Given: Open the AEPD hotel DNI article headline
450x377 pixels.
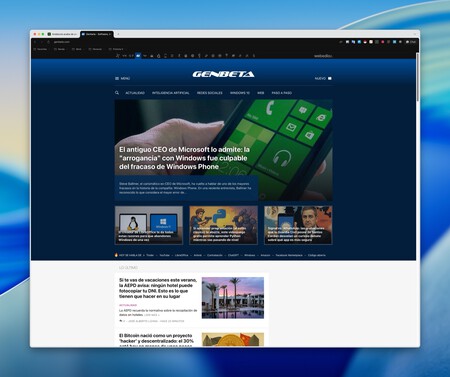Looking at the screenshot, I should tap(158, 288).
